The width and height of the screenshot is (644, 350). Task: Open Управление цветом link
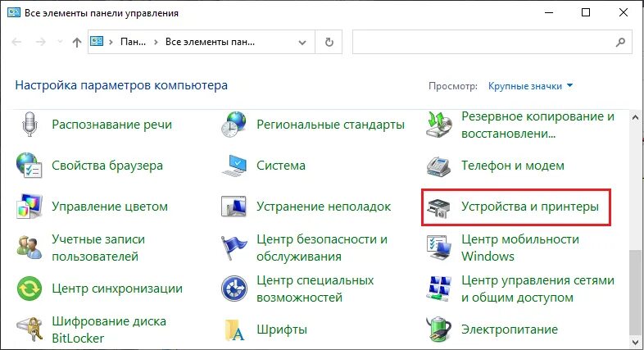click(110, 207)
